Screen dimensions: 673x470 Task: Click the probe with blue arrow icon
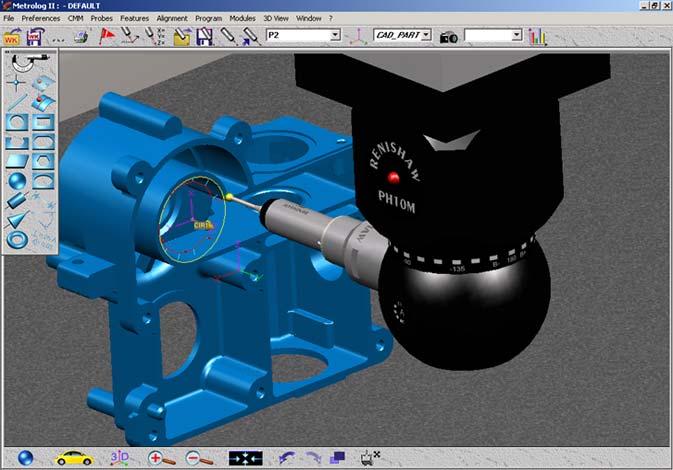pos(251,36)
